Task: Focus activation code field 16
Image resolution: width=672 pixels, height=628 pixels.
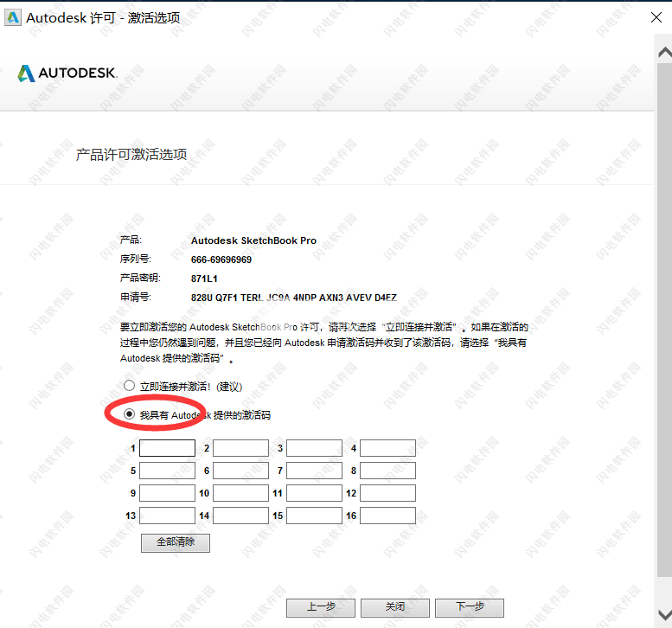Action: pos(387,516)
